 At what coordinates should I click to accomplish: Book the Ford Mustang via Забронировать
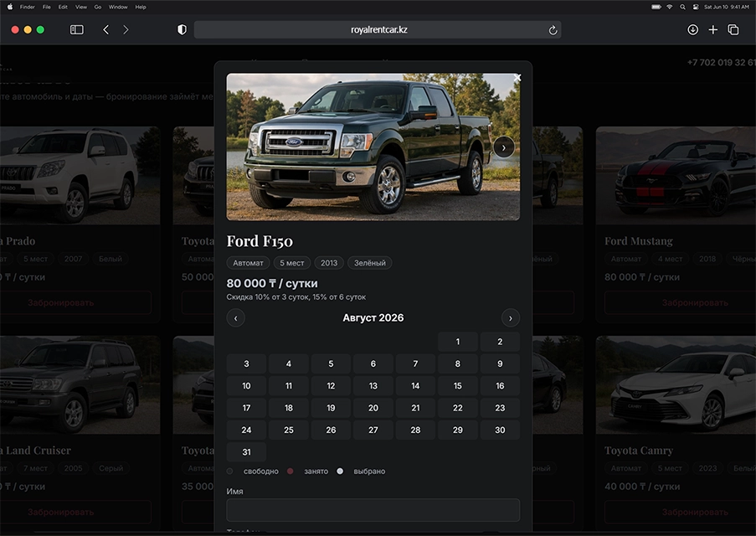(x=695, y=303)
